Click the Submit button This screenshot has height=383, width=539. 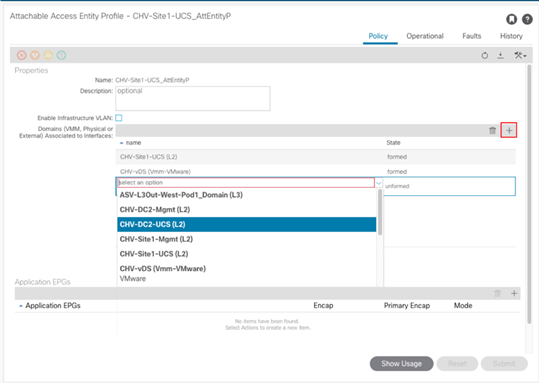pyautogui.click(x=504, y=364)
